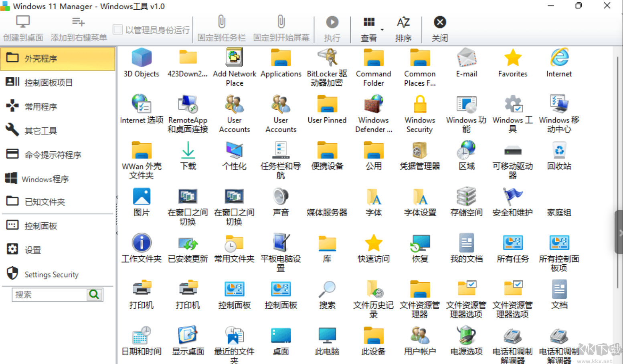The width and height of the screenshot is (623, 364).
Task: Open the 工作文件夹 info icon
Action: [142, 243]
